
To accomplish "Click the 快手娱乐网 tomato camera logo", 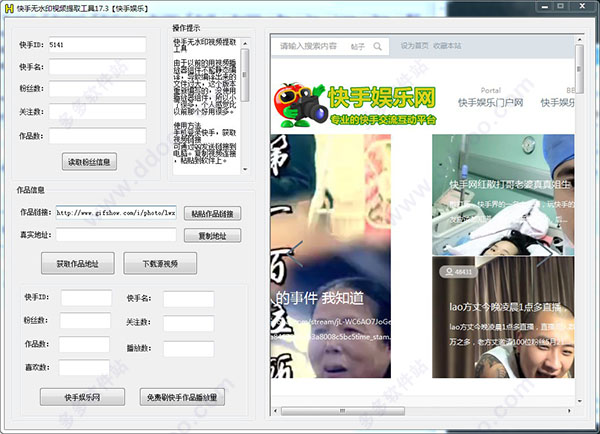I will tap(355, 105).
